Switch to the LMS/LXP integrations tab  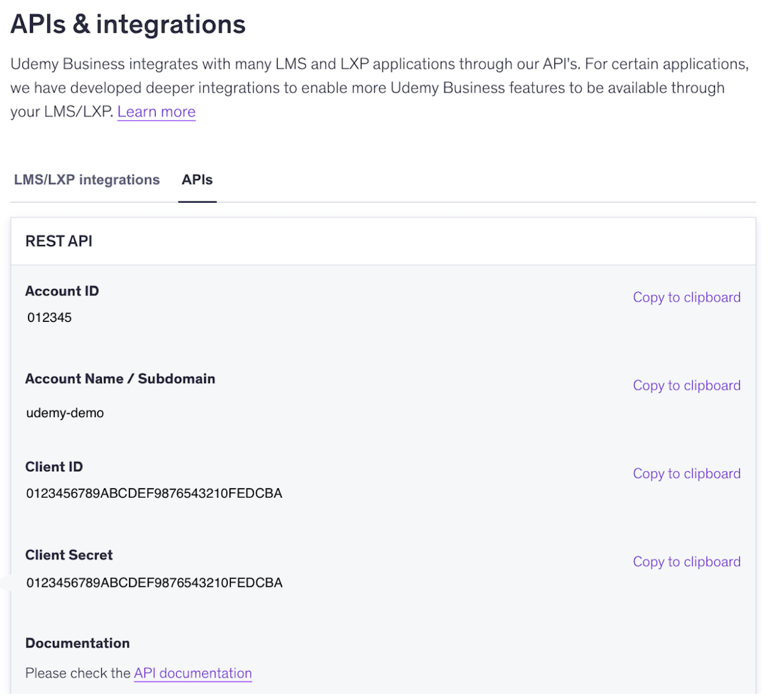coord(87,180)
